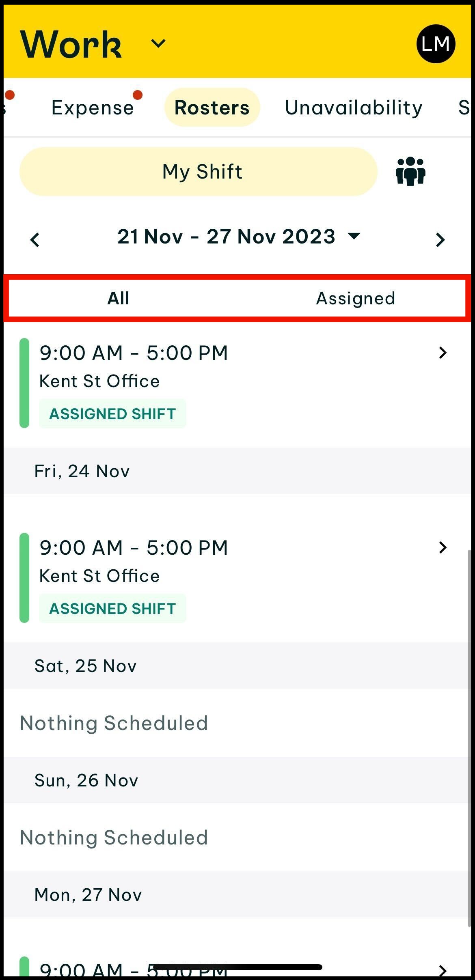Open the Expense tab

pyautogui.click(x=93, y=108)
